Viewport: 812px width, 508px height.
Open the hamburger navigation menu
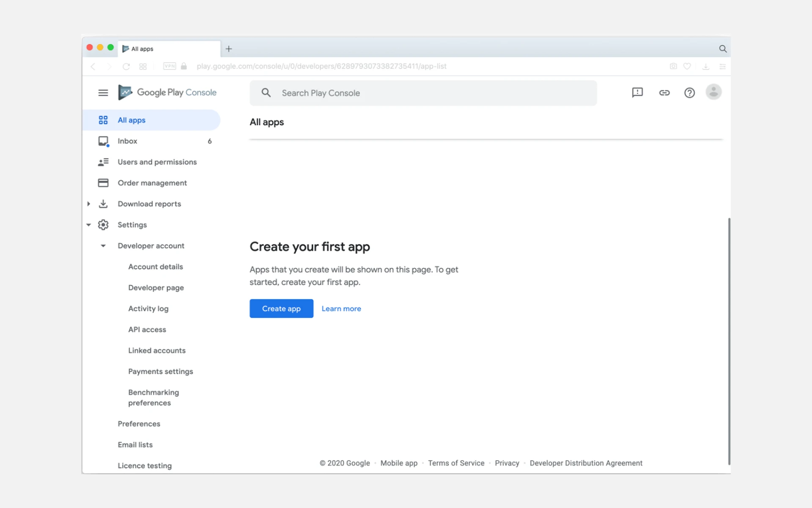[103, 93]
